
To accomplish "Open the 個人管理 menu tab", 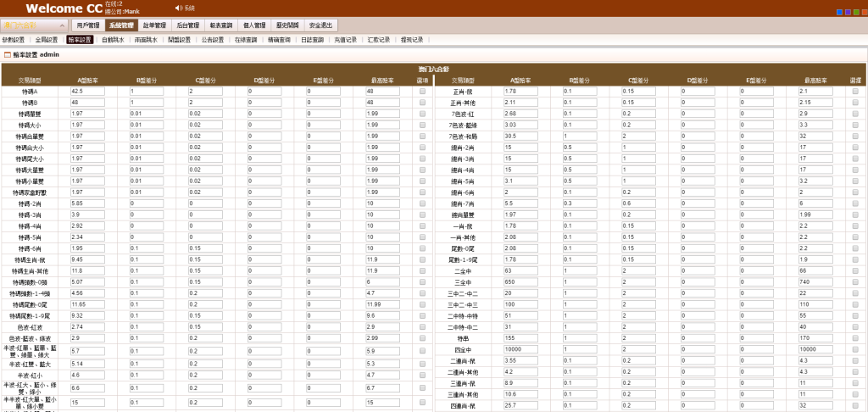I will 253,25.
